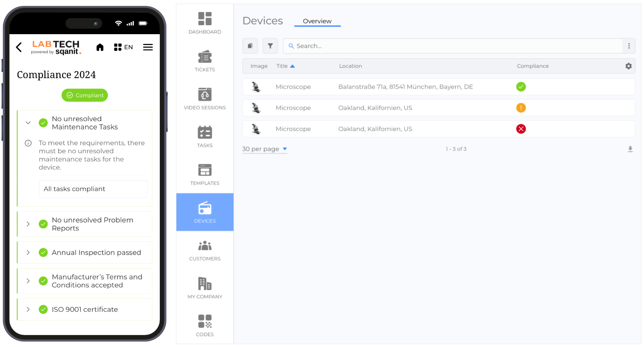Open the München microscope thumbnail
Viewport: 644px width, 347px height.
[x=256, y=87]
